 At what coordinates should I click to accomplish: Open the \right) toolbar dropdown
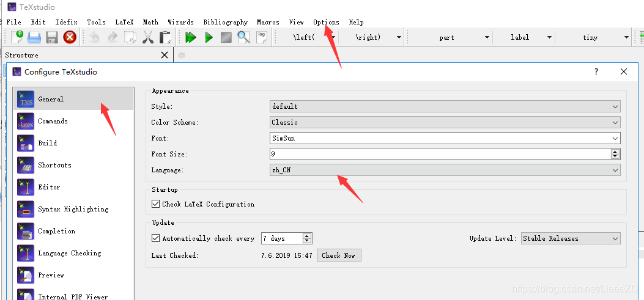point(372,37)
